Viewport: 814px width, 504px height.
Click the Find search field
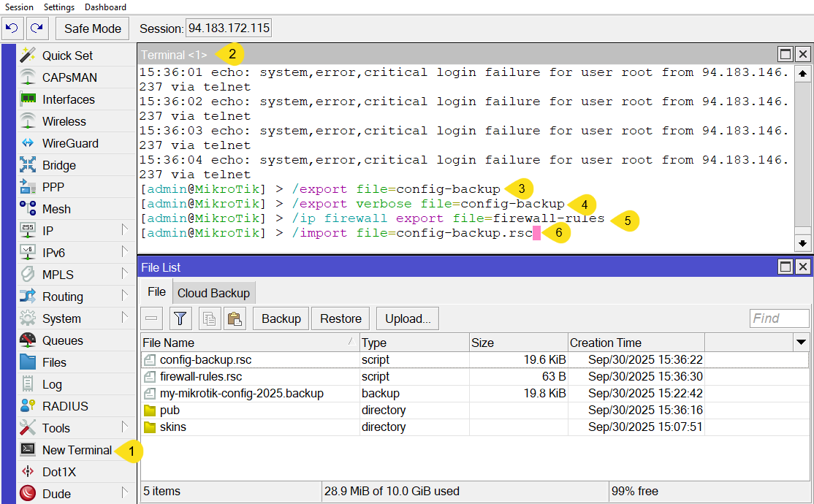[x=779, y=318]
